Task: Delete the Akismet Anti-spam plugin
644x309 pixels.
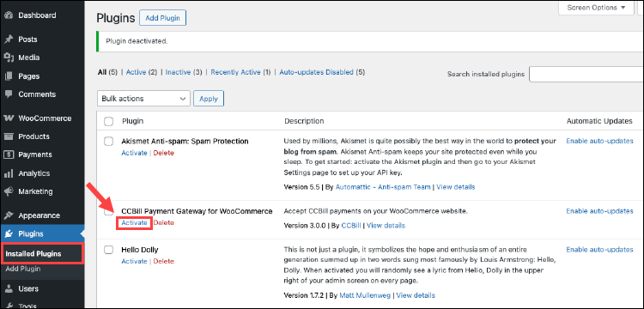Action: (163, 153)
